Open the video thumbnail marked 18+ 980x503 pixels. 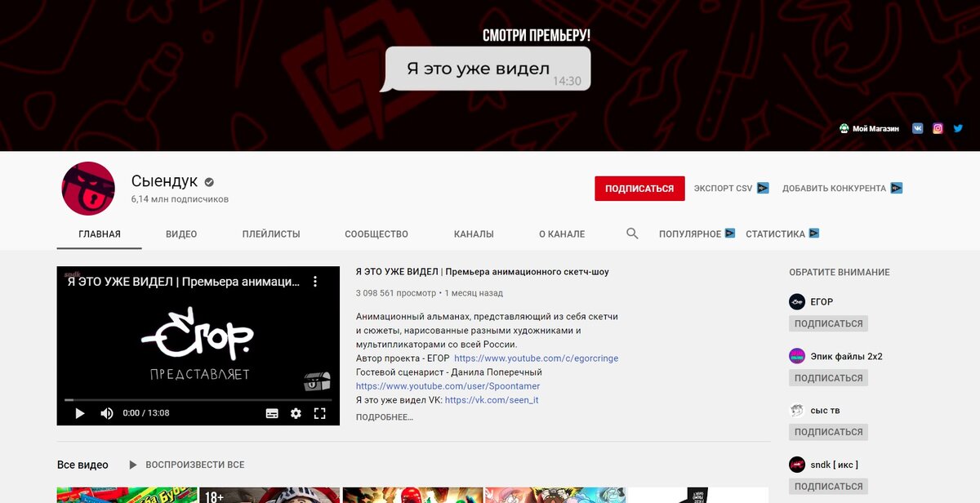click(269, 495)
